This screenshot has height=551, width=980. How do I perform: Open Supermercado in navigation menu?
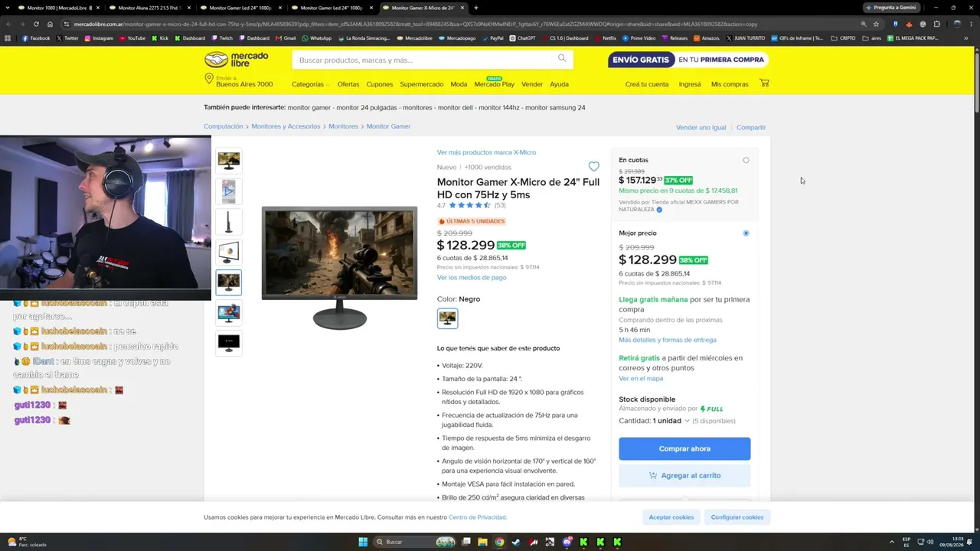421,84
